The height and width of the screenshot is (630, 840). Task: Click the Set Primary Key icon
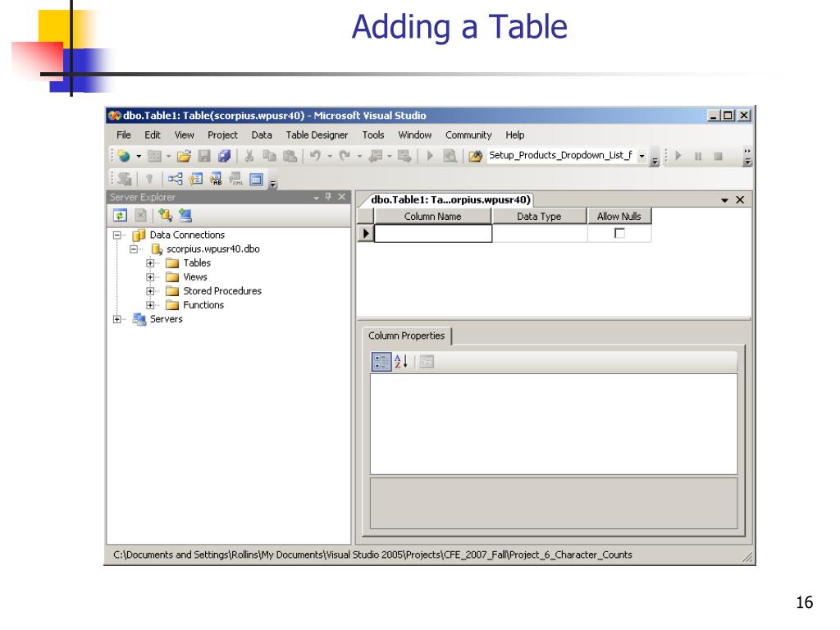(149, 179)
